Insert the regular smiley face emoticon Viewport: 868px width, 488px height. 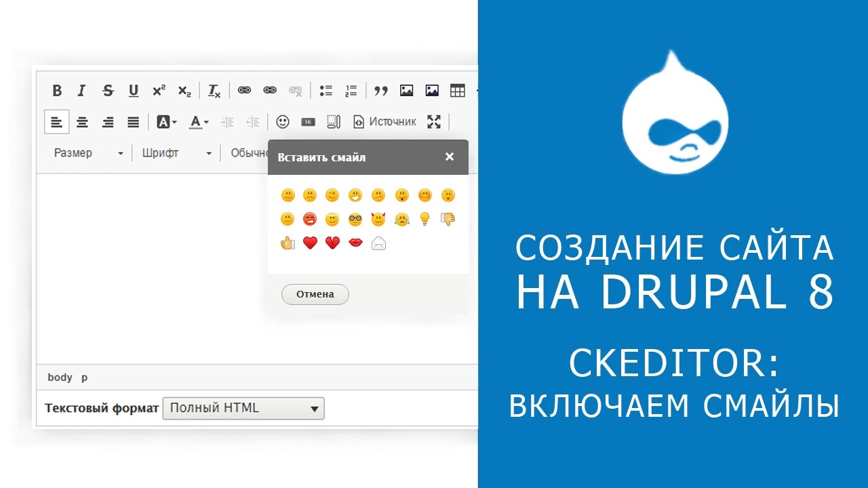coord(288,196)
